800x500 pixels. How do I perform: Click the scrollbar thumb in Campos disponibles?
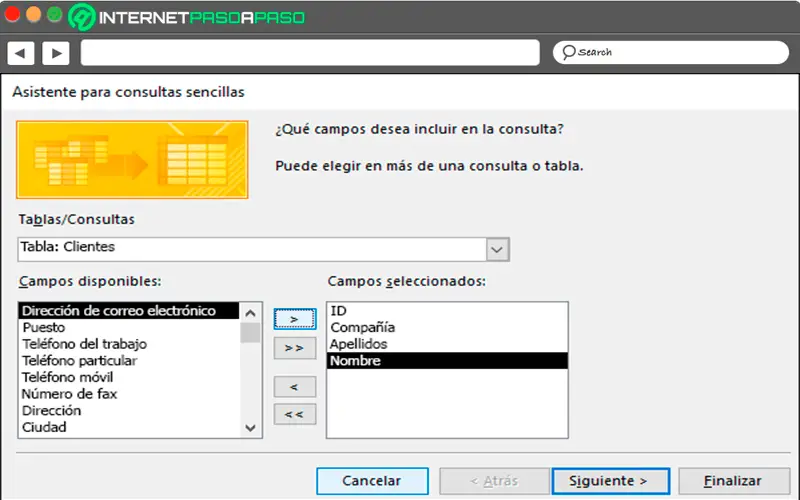tap(250, 333)
